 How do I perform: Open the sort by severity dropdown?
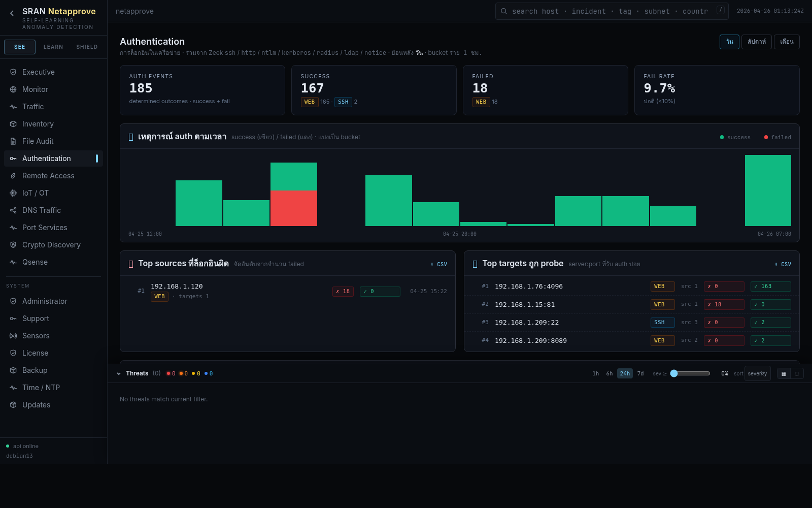click(x=757, y=373)
